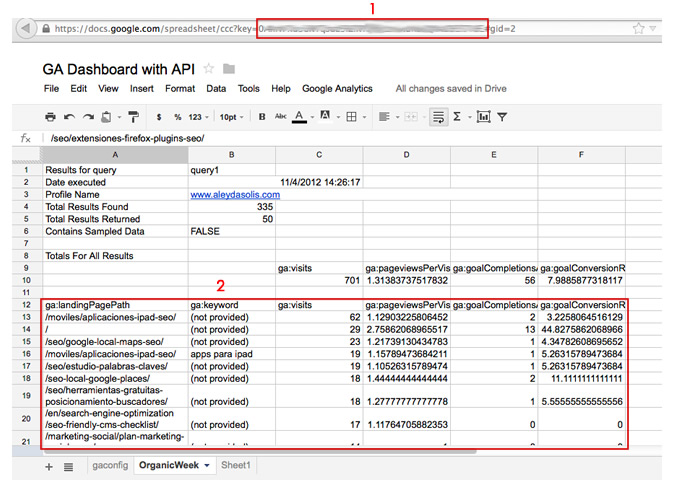Click the horizontal scrollbar
The height and width of the screenshot is (491, 674).
coord(260,452)
